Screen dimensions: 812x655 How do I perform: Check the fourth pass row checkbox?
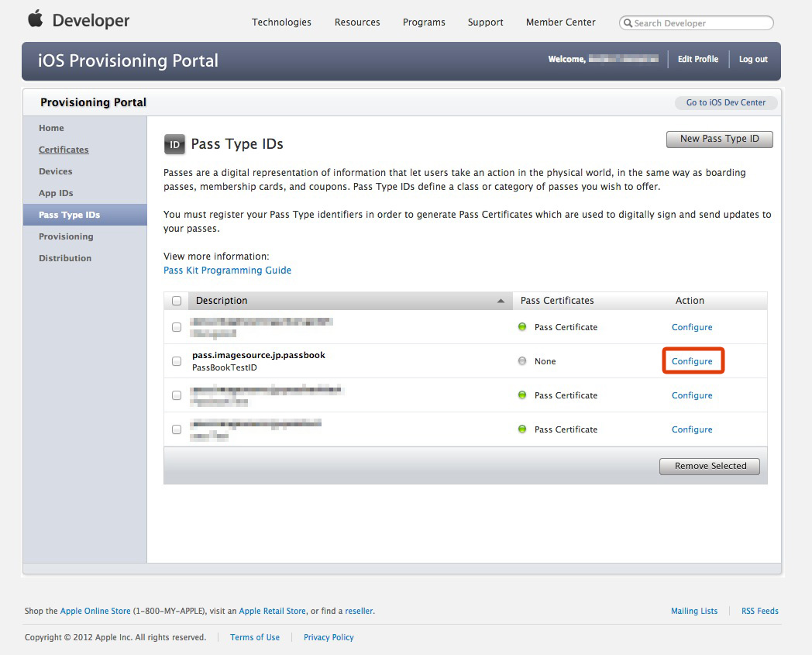click(x=177, y=429)
